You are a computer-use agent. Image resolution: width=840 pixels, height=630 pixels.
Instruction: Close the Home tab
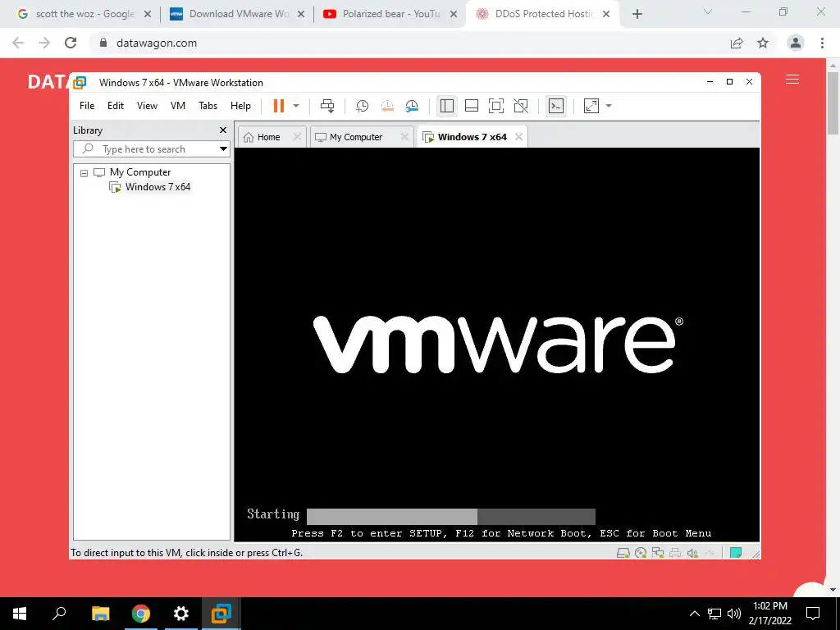pyautogui.click(x=297, y=137)
